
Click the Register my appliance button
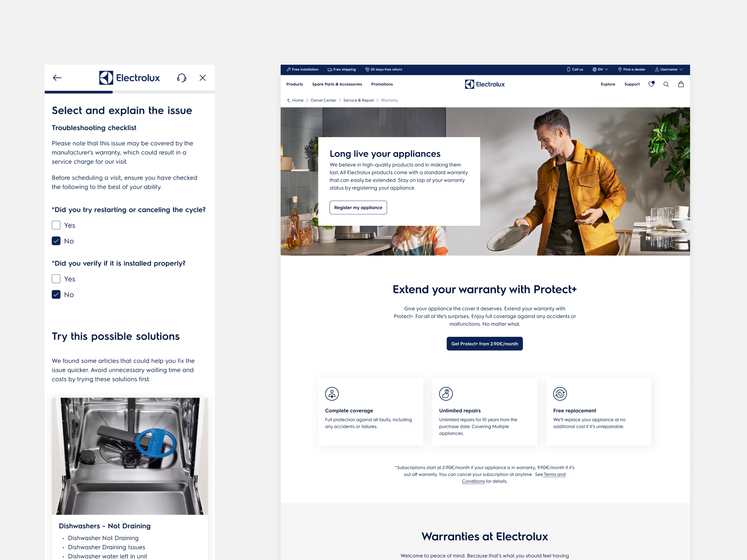[358, 208]
